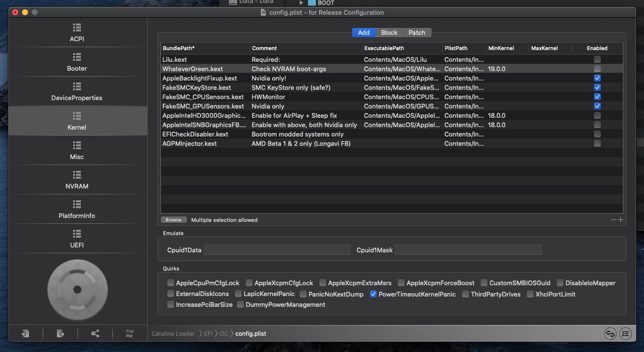Toggle the AppleCpuPmCfgLock quirk
644x352 pixels.
click(x=171, y=283)
